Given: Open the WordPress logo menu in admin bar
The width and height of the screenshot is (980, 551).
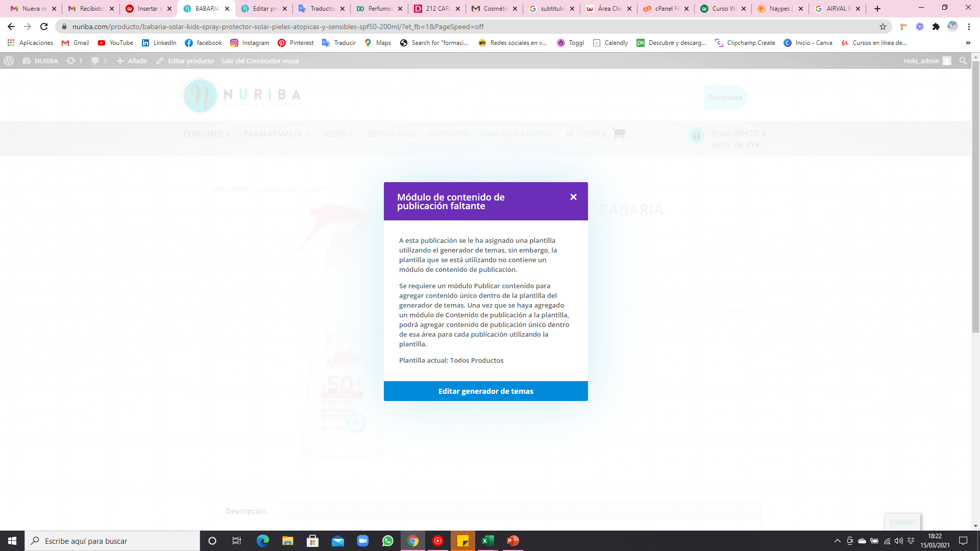Looking at the screenshot, I should [x=9, y=61].
